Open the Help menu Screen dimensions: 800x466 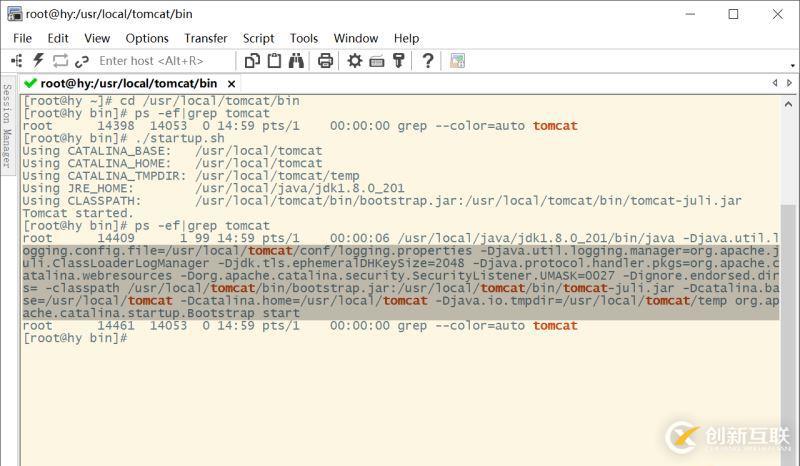(406, 38)
